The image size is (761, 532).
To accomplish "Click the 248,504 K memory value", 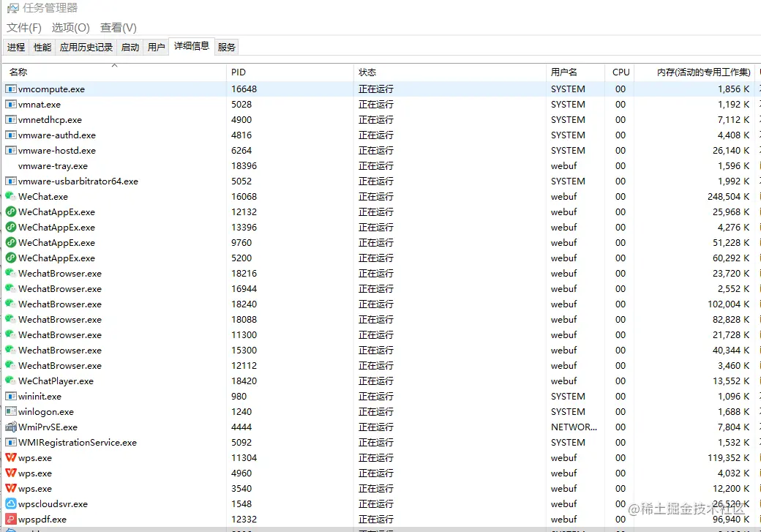I will (x=728, y=197).
